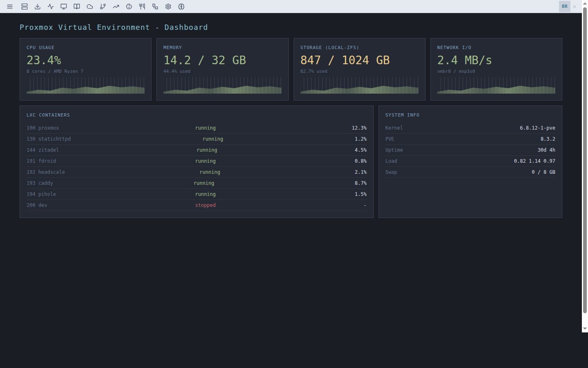Screen dimensions: 588x368
Task: Click the linked squares icon
Action: [155, 7]
